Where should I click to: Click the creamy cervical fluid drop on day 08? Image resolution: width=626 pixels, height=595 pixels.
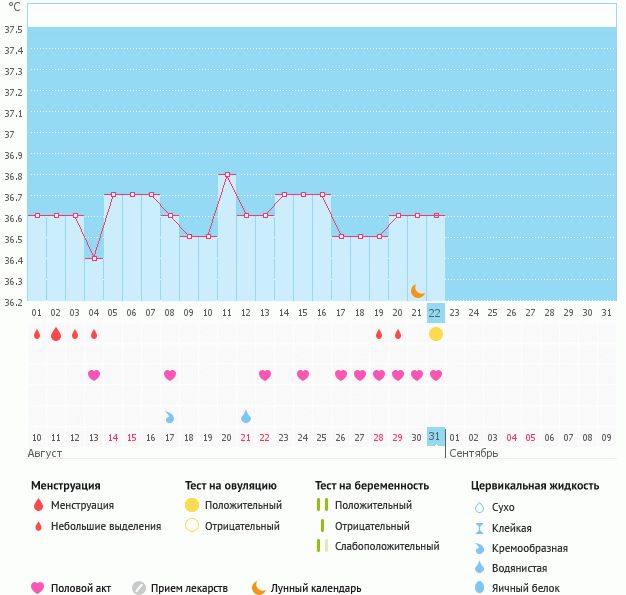click(170, 416)
